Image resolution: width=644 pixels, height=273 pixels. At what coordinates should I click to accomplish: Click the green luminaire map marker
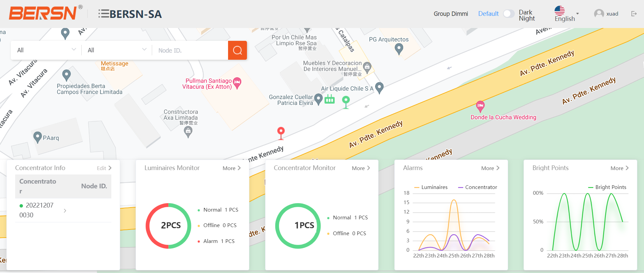tap(346, 101)
